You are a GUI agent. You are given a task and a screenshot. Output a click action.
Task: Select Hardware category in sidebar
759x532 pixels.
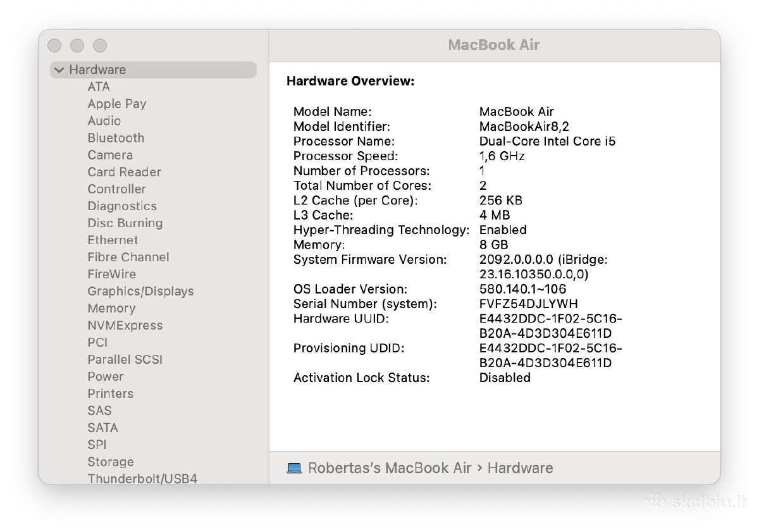pos(153,70)
